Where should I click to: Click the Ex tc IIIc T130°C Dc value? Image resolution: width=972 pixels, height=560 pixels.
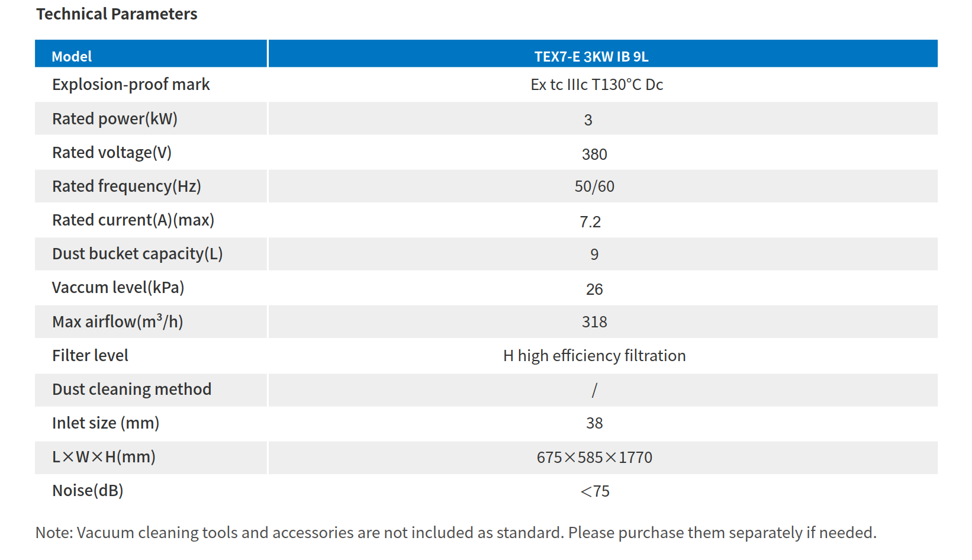597,85
